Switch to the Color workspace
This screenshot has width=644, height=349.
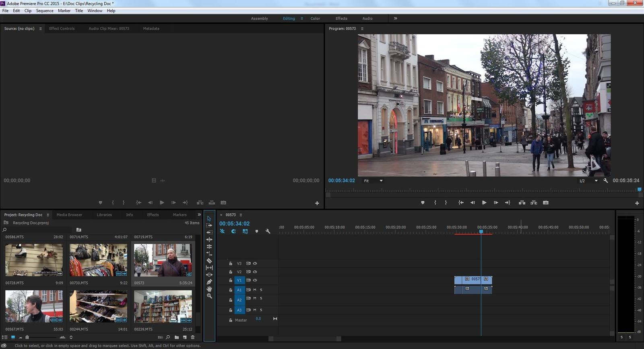click(315, 19)
